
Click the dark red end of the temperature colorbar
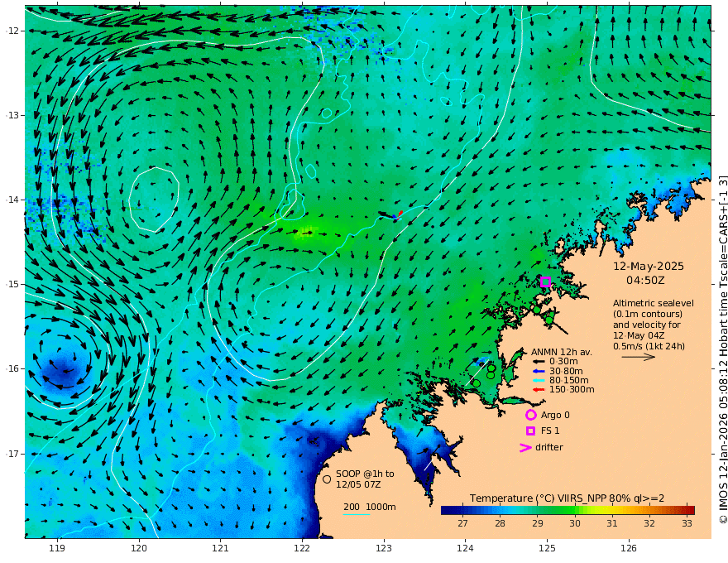[x=690, y=511]
